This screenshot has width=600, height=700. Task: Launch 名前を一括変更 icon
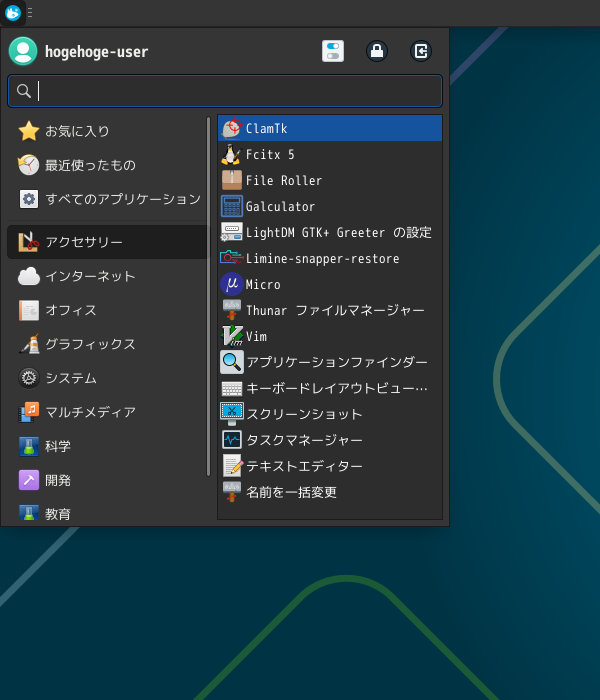(232, 492)
